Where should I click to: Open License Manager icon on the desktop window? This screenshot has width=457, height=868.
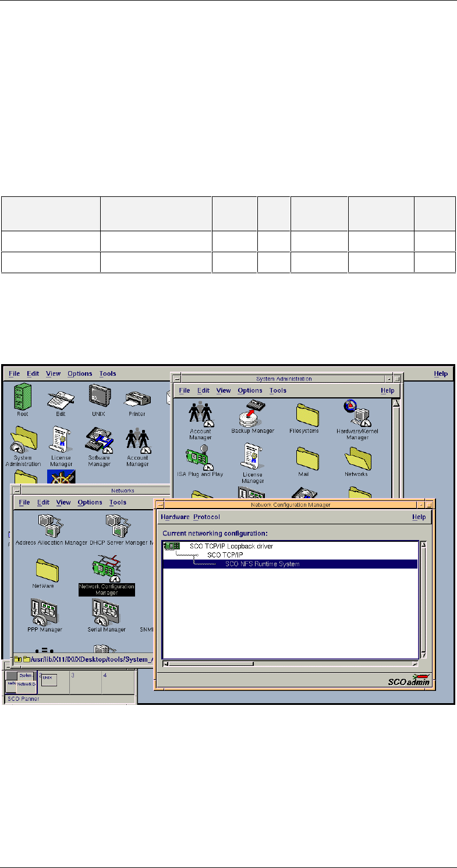click(x=61, y=440)
